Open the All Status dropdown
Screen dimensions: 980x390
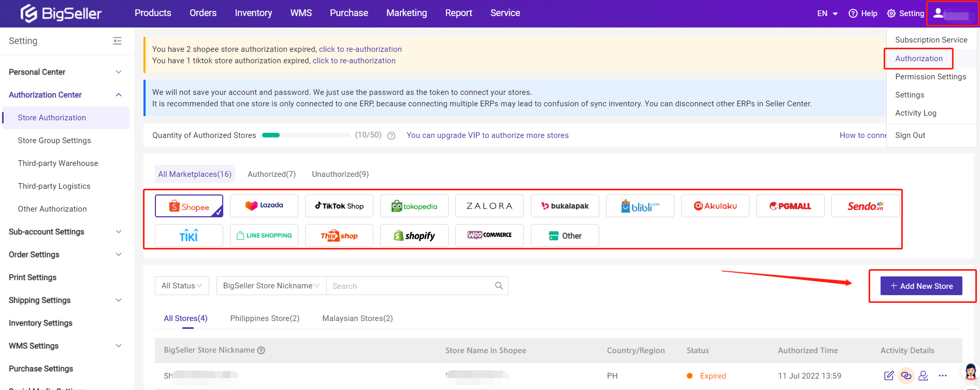[182, 286]
